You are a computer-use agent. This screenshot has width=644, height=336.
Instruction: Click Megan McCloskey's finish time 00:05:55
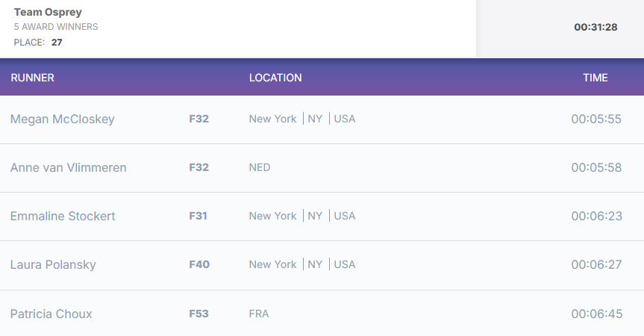click(596, 119)
